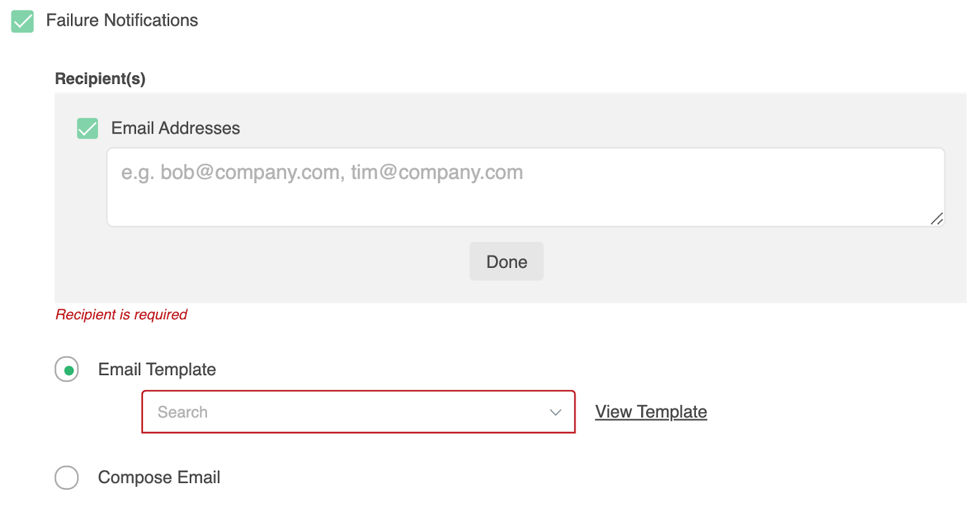This screenshot has height=513, width=980.
Task: Click the Recipient(s) section heading
Action: (x=100, y=78)
